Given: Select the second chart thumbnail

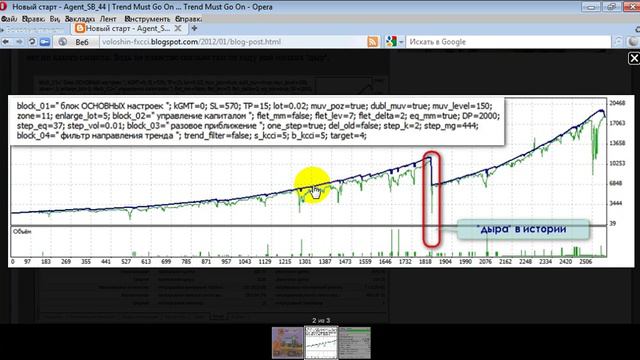Looking at the screenshot, I should (x=321, y=342).
